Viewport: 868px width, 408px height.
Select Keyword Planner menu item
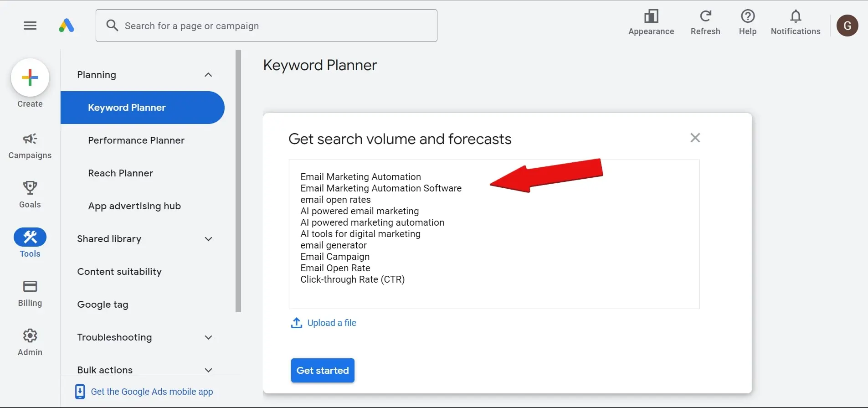click(143, 108)
